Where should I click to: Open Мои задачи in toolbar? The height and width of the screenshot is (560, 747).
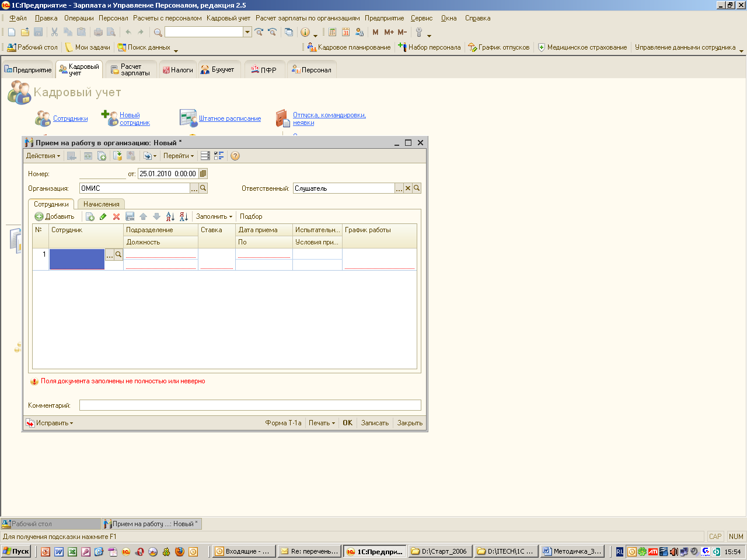[x=88, y=47]
